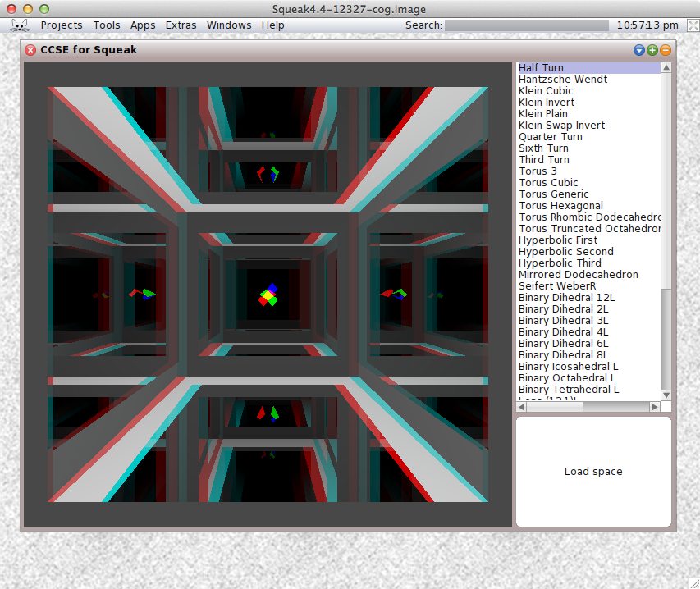Select Klein Cubic in the space list
This screenshot has width=700, height=589.
(x=546, y=91)
